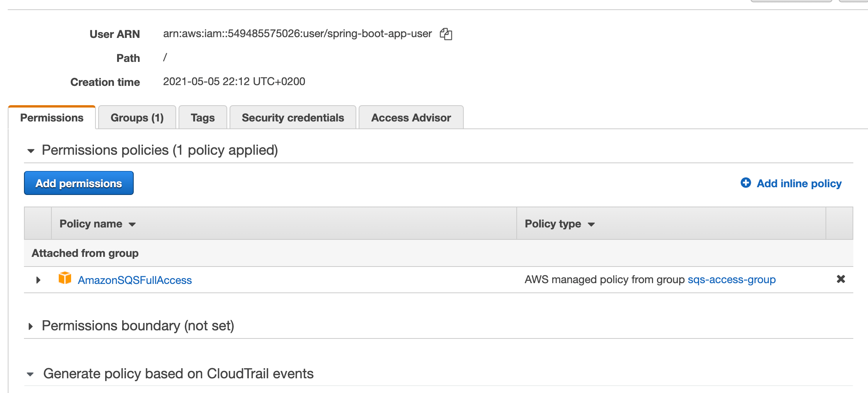Click Add inline policy
Viewport: 868px width, 393px height.
click(x=798, y=183)
